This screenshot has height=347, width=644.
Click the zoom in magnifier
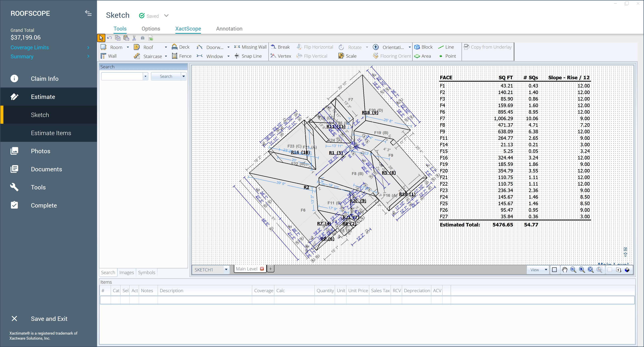[x=582, y=270]
